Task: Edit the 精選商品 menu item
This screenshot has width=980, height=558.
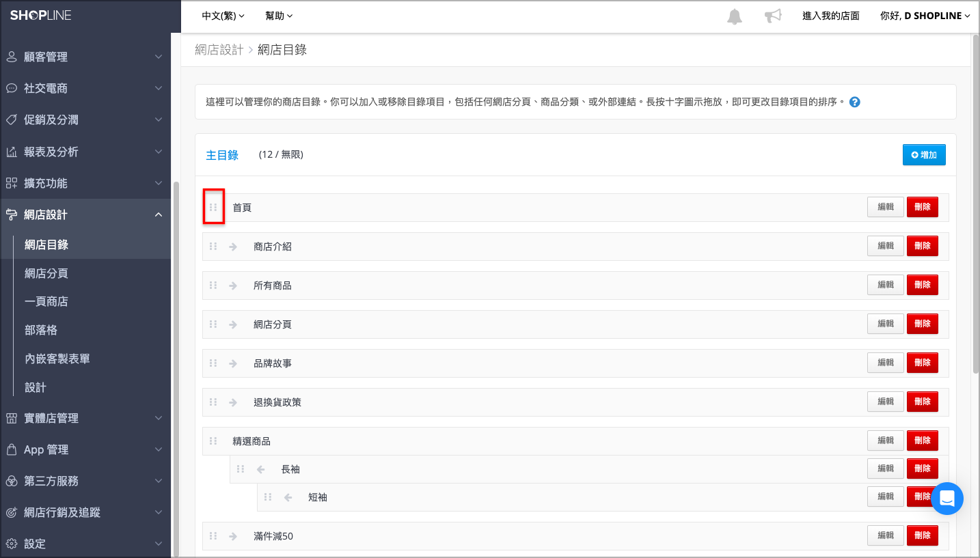Action: [x=885, y=441]
